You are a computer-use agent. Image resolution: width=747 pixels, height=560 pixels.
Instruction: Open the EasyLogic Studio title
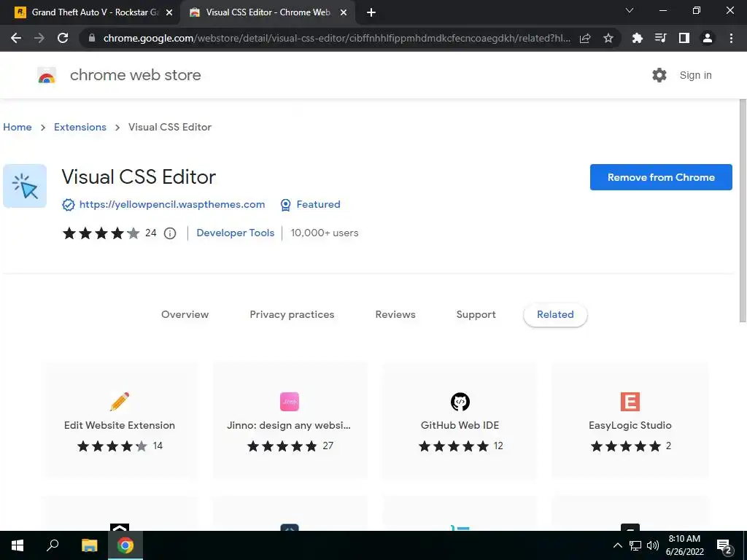630,426
